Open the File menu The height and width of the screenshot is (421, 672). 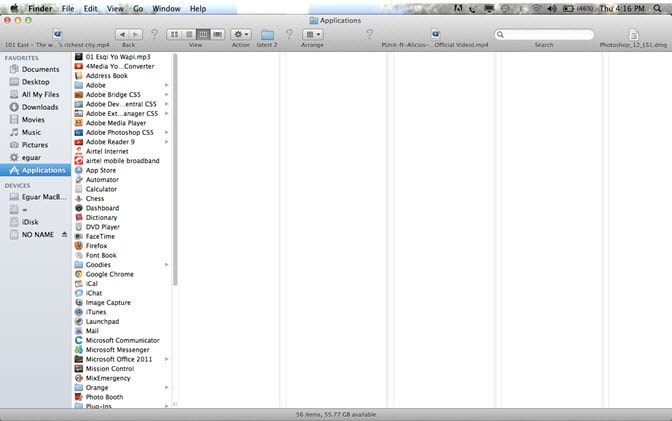[68, 9]
